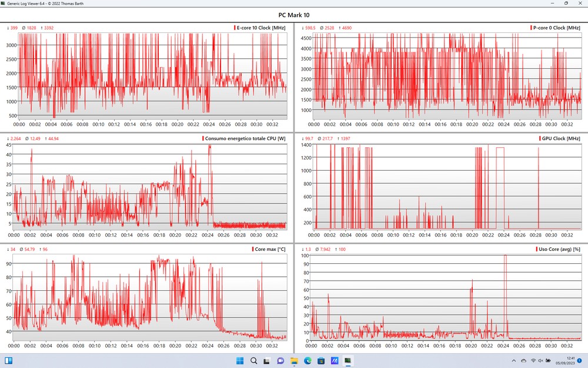
Task: Open Wi-Fi network tray icon
Action: [533, 361]
